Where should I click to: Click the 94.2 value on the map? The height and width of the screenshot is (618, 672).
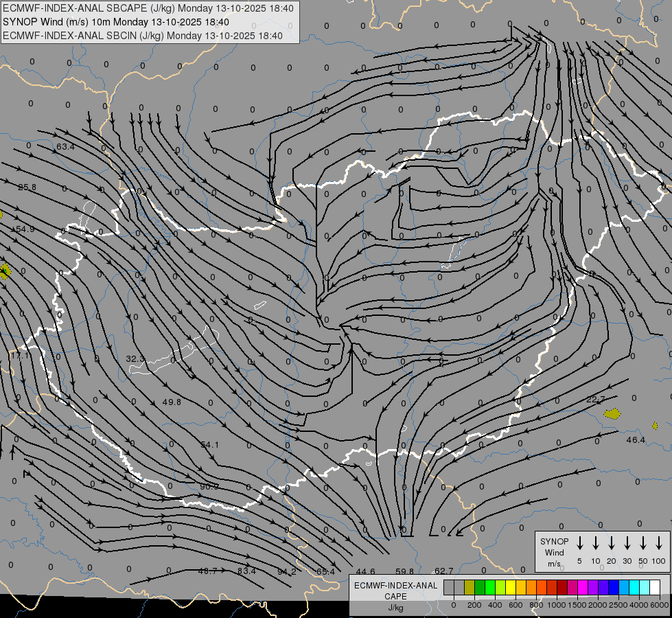[287, 572]
